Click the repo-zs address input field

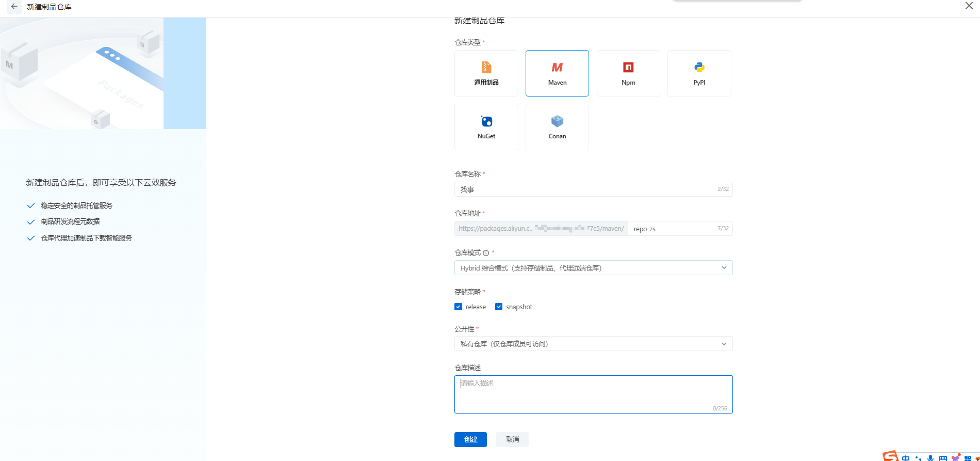[x=680, y=229]
